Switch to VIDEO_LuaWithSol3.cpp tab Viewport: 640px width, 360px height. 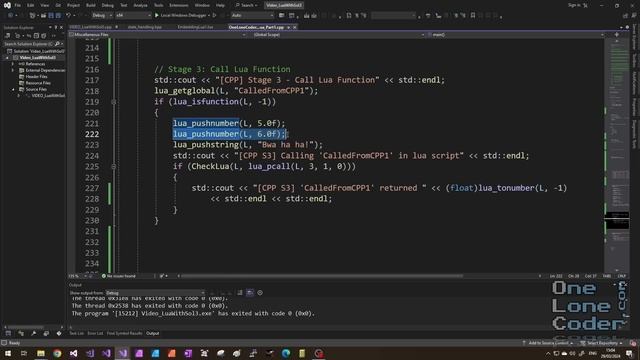coord(91,27)
